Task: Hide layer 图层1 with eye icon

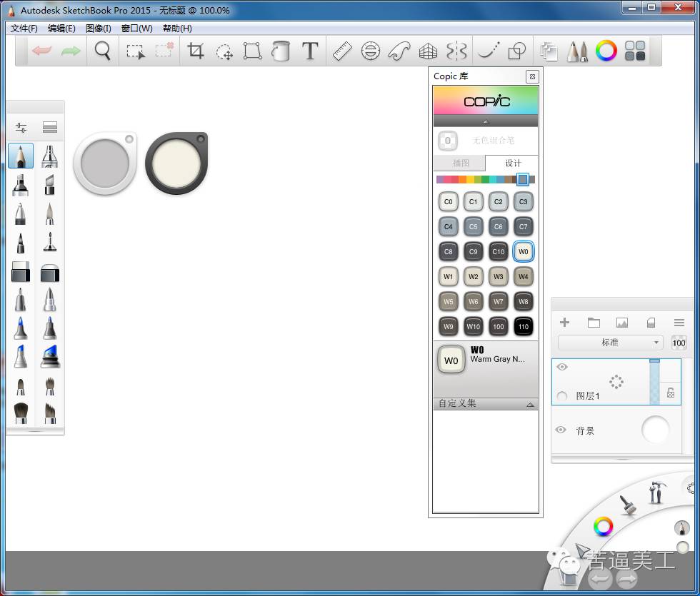Action: click(562, 367)
